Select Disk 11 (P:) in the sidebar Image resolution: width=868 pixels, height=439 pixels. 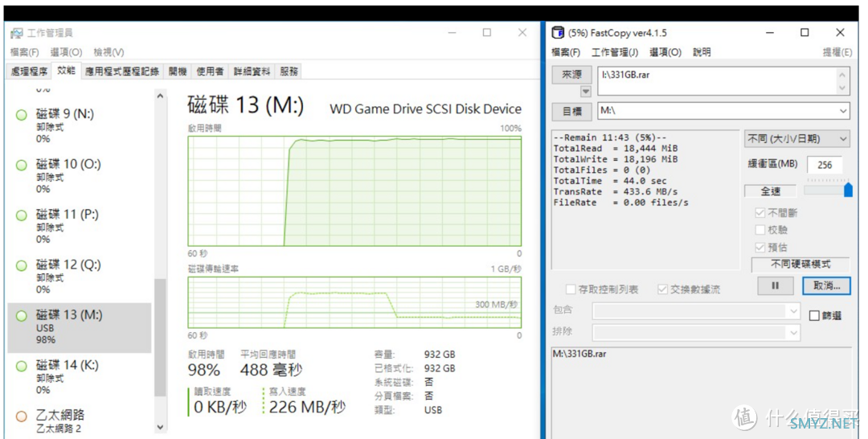click(x=80, y=227)
